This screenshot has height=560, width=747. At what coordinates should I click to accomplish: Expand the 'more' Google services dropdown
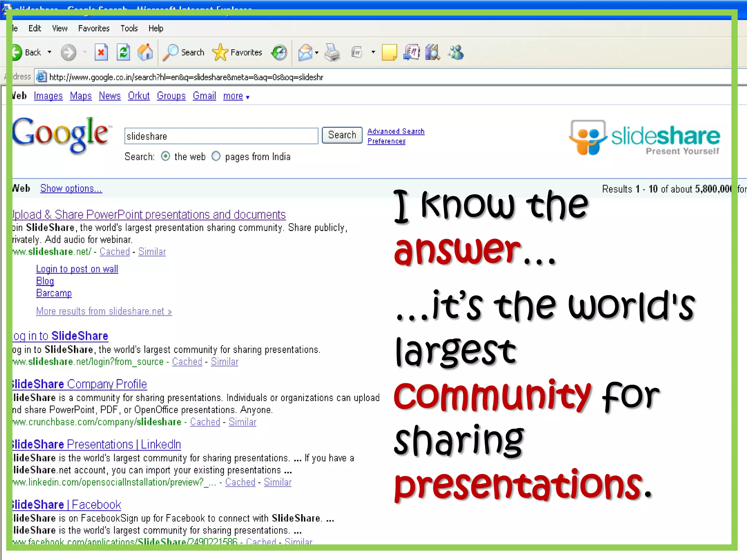point(236,96)
